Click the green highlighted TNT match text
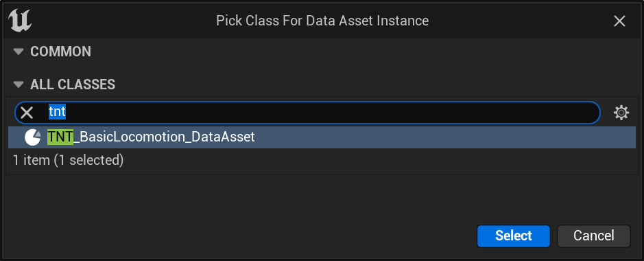This screenshot has width=644, height=261. (x=60, y=137)
